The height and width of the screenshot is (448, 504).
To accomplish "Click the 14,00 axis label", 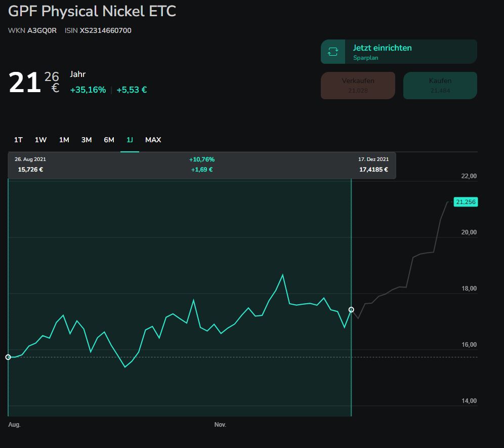I will click(469, 401).
